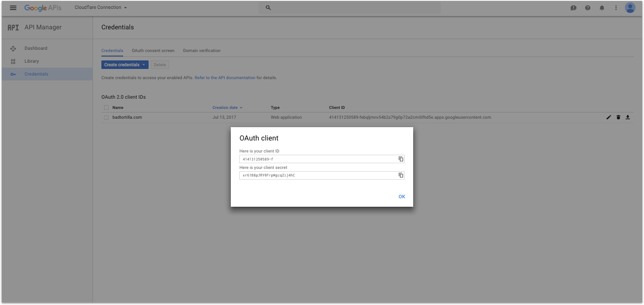Screen dimensions: 644x305
Task: Delete the badtortilla.com client ID
Action: [x=618, y=117]
